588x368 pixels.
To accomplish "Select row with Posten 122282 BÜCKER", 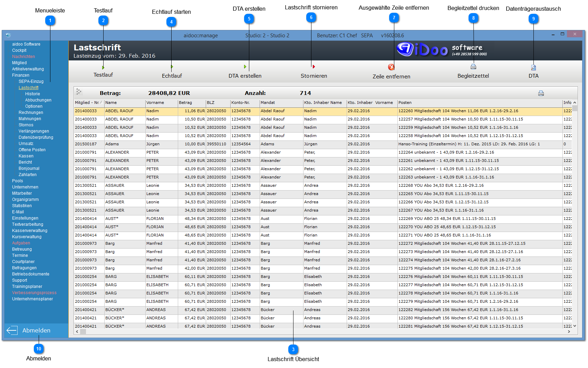I will coord(323,310).
